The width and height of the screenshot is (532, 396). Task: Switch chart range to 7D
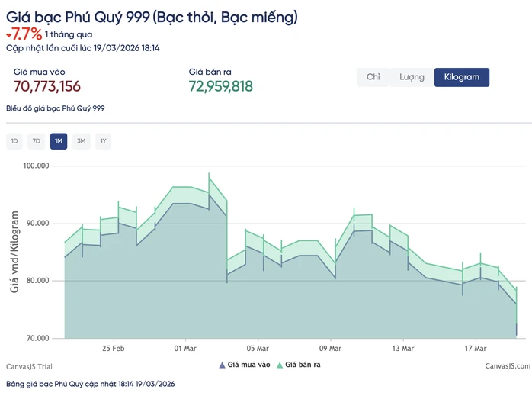[x=37, y=141]
